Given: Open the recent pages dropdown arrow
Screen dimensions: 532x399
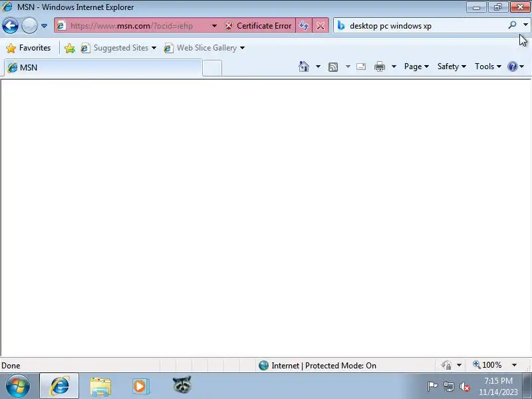Looking at the screenshot, I should [x=44, y=26].
